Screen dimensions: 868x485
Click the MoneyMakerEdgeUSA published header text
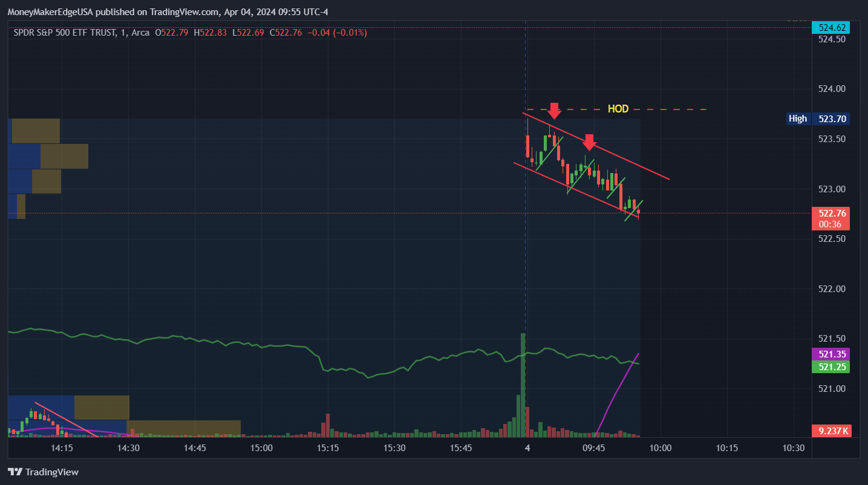(168, 12)
